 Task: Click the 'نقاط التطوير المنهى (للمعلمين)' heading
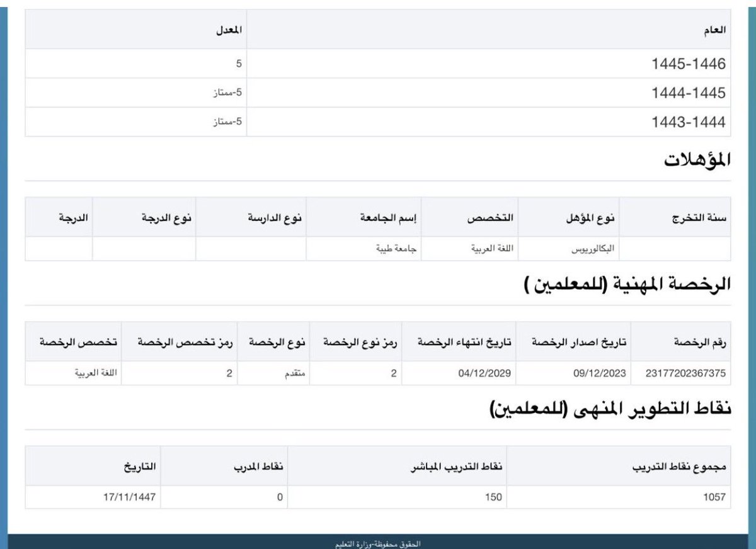pyautogui.click(x=610, y=409)
